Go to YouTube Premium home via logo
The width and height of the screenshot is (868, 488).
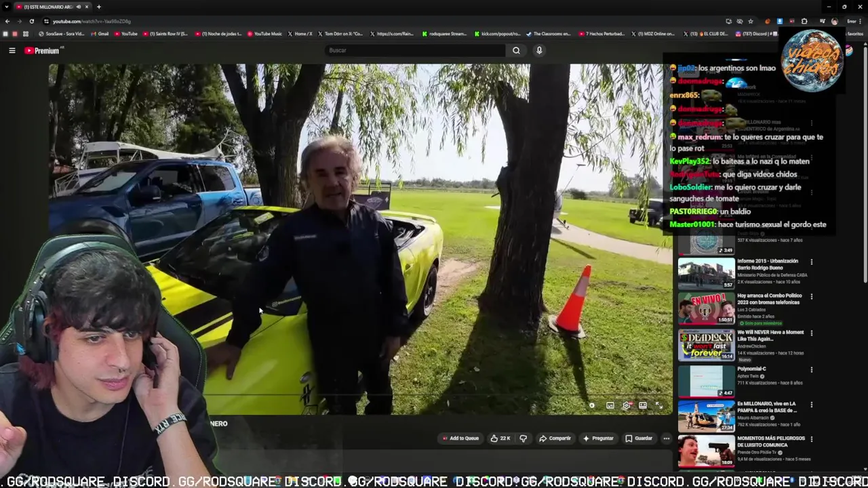[42, 50]
